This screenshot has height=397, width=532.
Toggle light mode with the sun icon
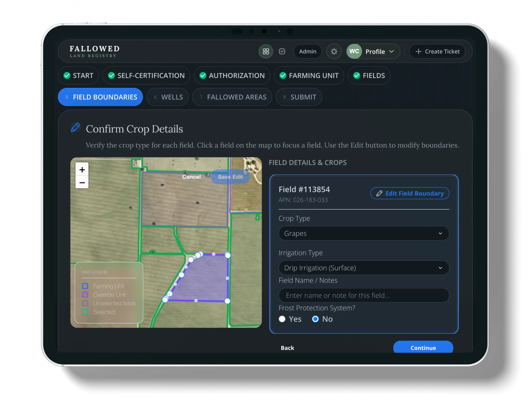coord(334,51)
